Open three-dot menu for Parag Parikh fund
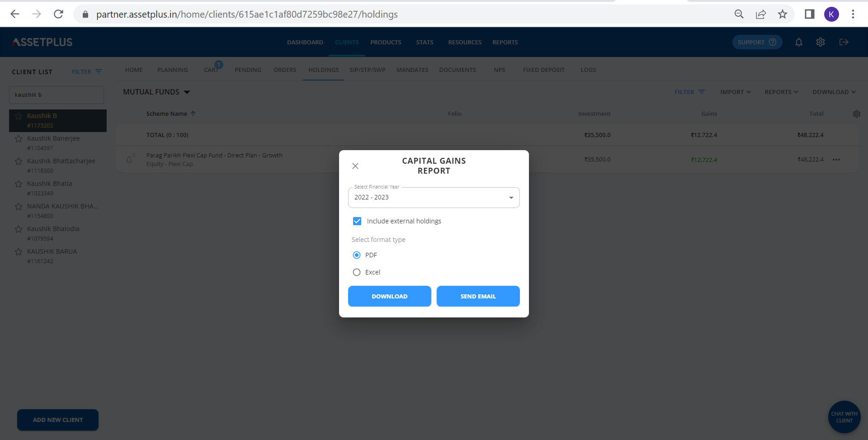The width and height of the screenshot is (868, 440). point(836,160)
